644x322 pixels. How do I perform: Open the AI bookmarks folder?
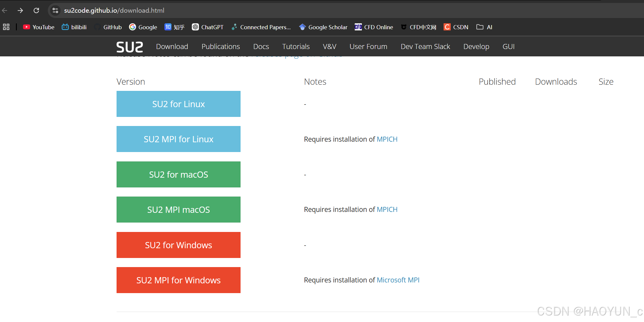(x=484, y=27)
